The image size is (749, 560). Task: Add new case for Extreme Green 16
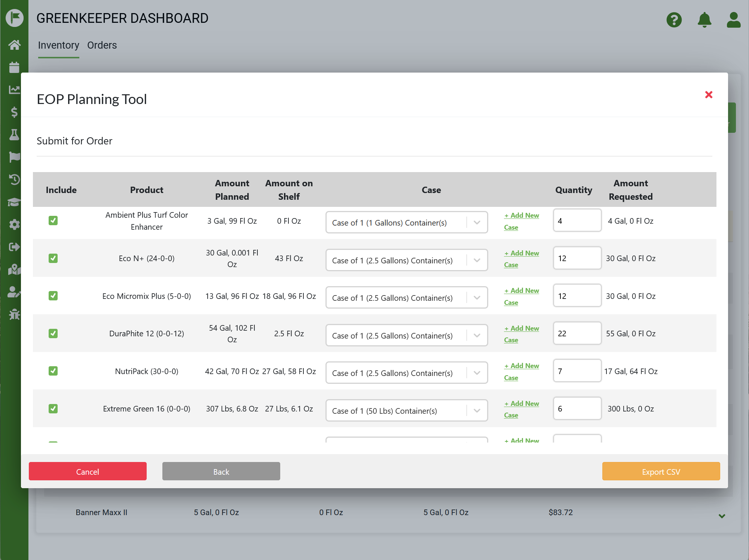tap(522, 409)
